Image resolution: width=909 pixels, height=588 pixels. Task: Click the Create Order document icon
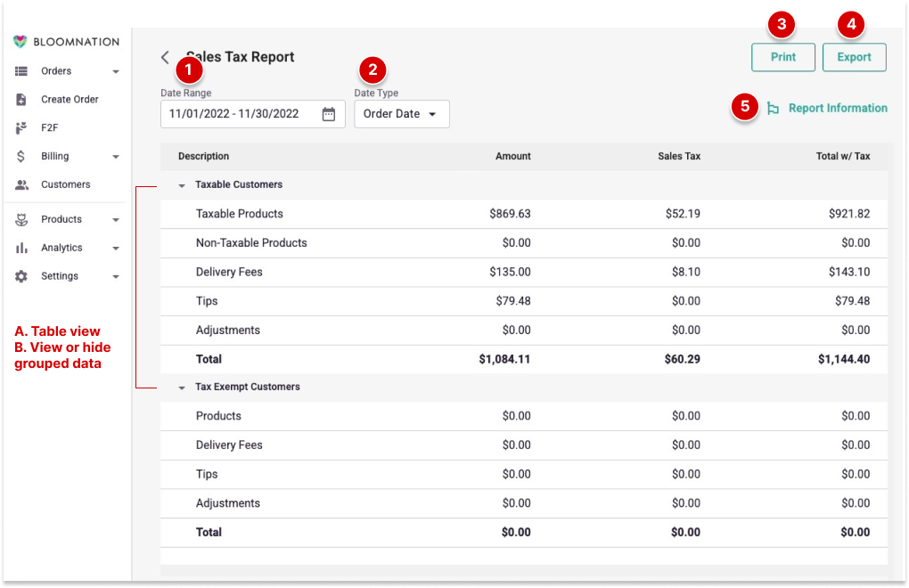coord(21,100)
